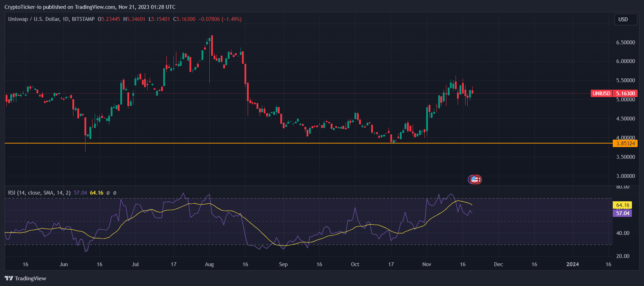Click the 2024 label on the time axis

pyautogui.click(x=572, y=264)
